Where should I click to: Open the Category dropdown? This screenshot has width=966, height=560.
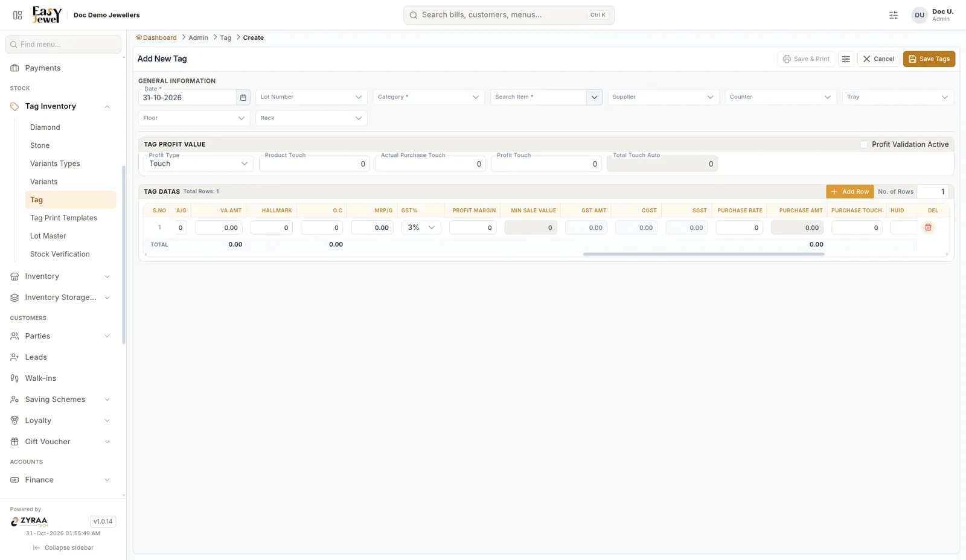point(429,97)
